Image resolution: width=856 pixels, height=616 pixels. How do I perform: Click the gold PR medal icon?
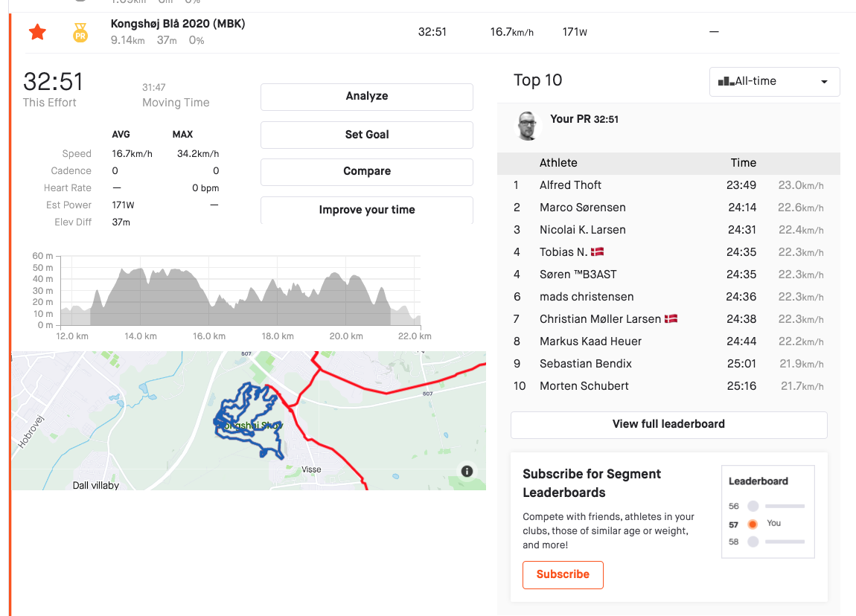80,32
